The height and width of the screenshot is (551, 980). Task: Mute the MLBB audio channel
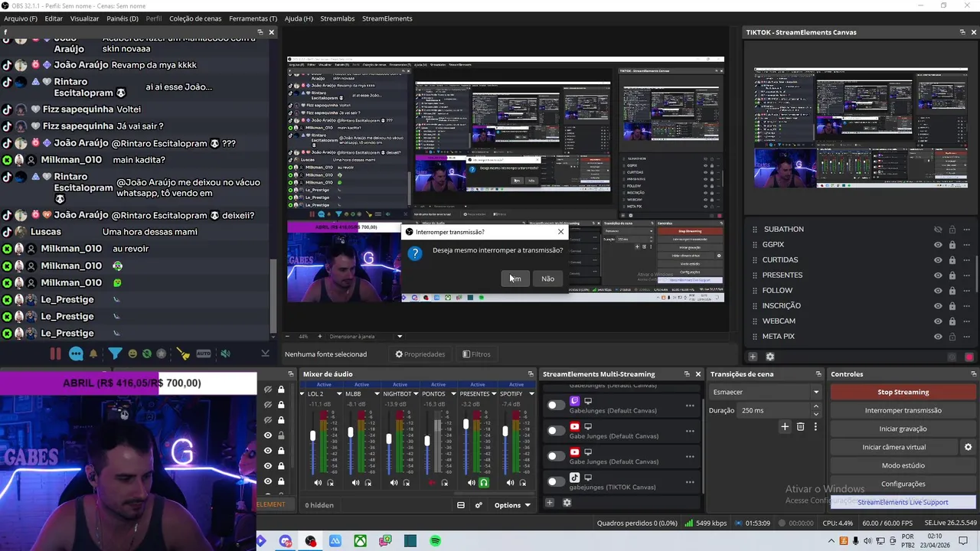pyautogui.click(x=355, y=483)
